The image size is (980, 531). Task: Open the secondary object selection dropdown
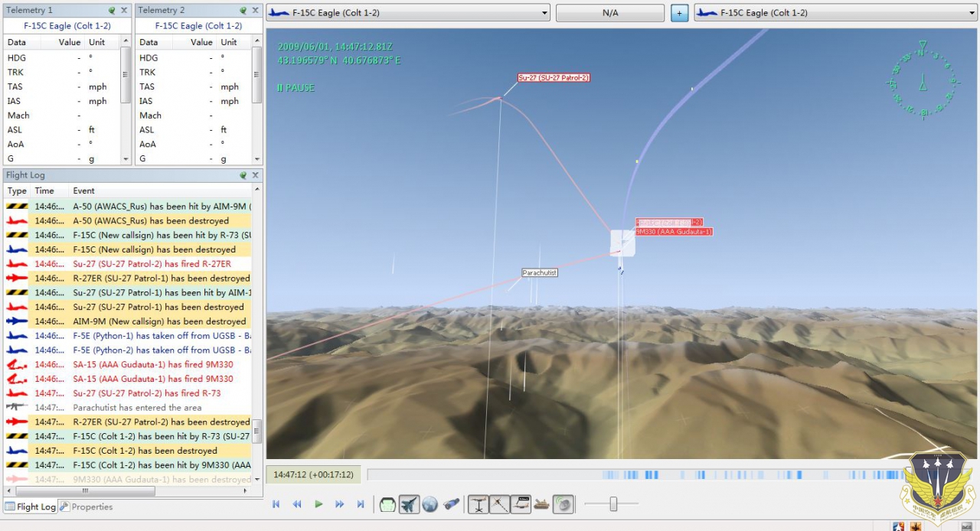pyautogui.click(x=836, y=13)
